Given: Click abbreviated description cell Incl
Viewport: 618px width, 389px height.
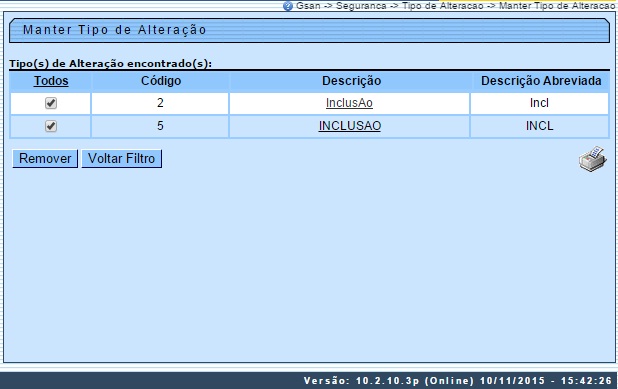Looking at the screenshot, I should (x=539, y=103).
